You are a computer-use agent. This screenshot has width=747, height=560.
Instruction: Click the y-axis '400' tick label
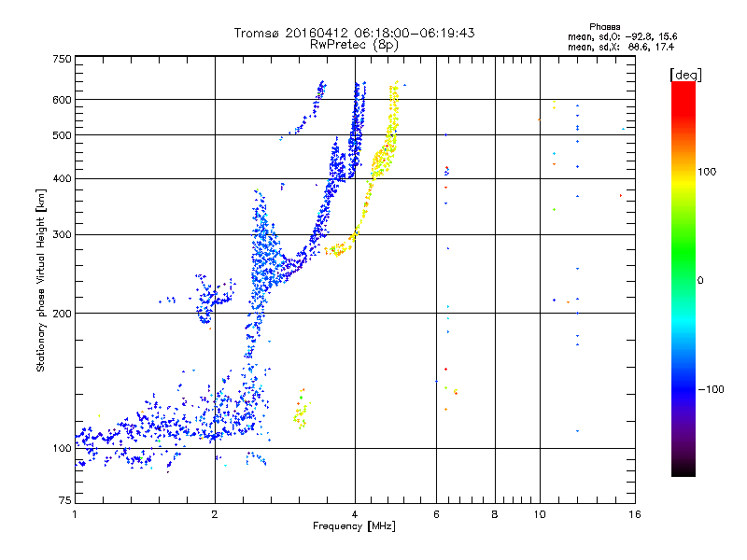(62, 179)
